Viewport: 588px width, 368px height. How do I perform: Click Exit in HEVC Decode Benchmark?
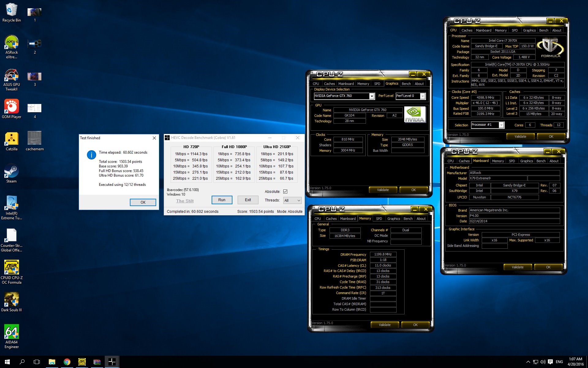click(248, 200)
